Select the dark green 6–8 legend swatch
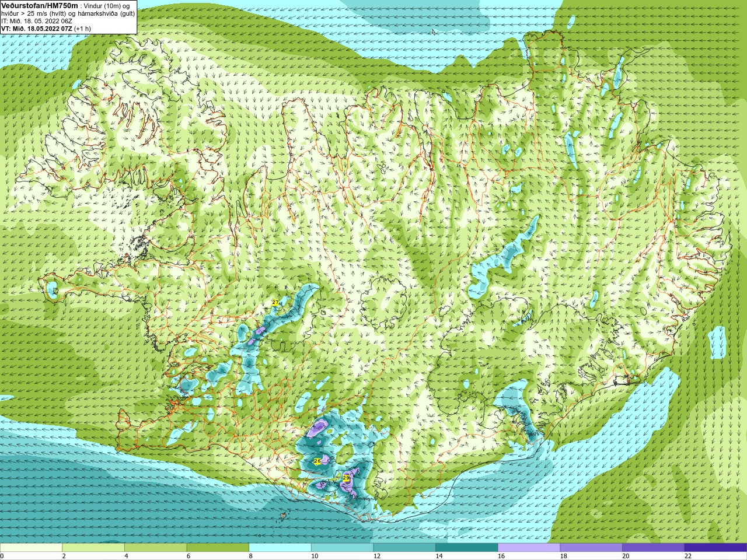This screenshot has height=560, width=747. click(218, 548)
